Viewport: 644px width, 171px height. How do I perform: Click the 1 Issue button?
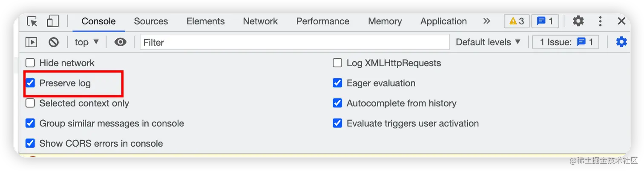(566, 42)
